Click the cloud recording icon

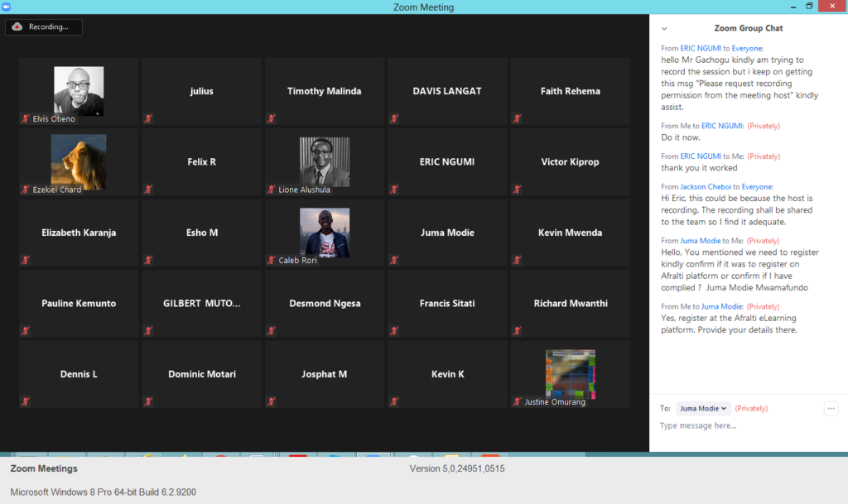[17, 26]
